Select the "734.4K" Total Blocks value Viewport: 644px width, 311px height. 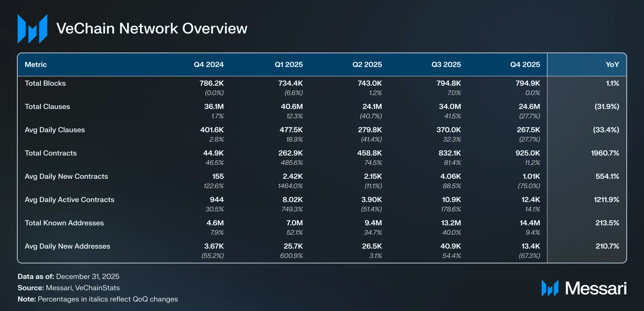point(290,83)
